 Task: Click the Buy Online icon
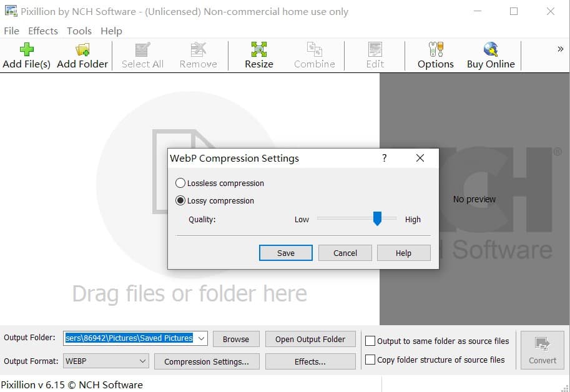(491, 50)
